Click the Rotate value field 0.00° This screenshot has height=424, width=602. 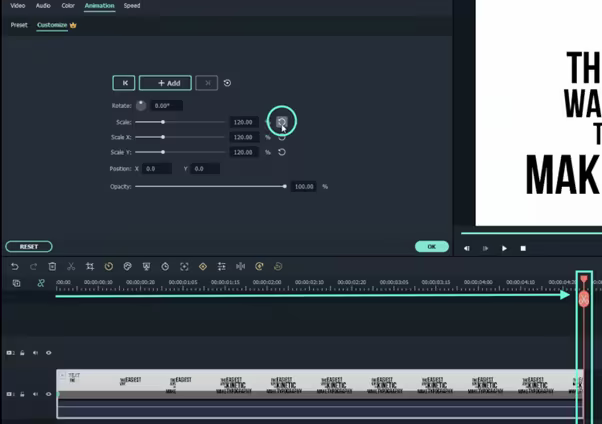(166, 106)
